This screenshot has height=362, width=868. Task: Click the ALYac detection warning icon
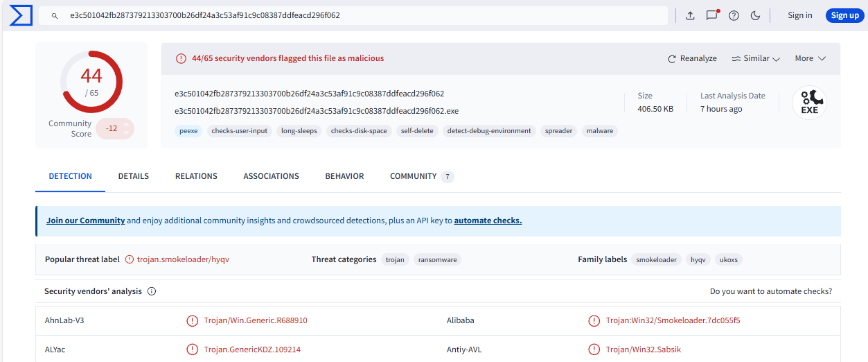192,350
